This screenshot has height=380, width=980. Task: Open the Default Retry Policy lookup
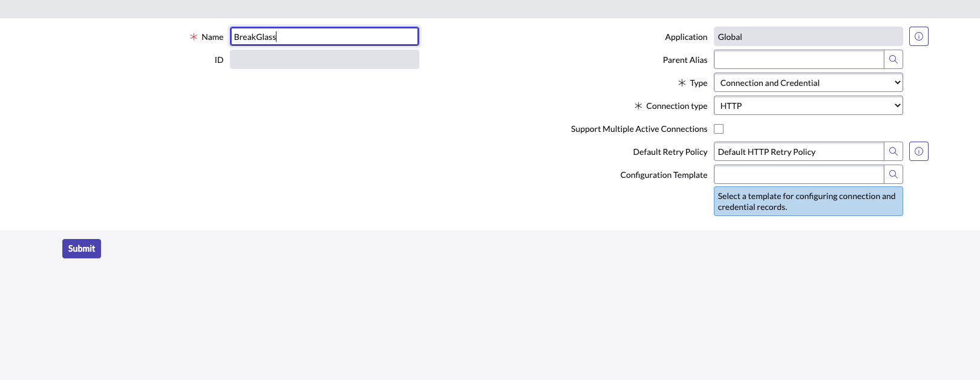coord(893,151)
